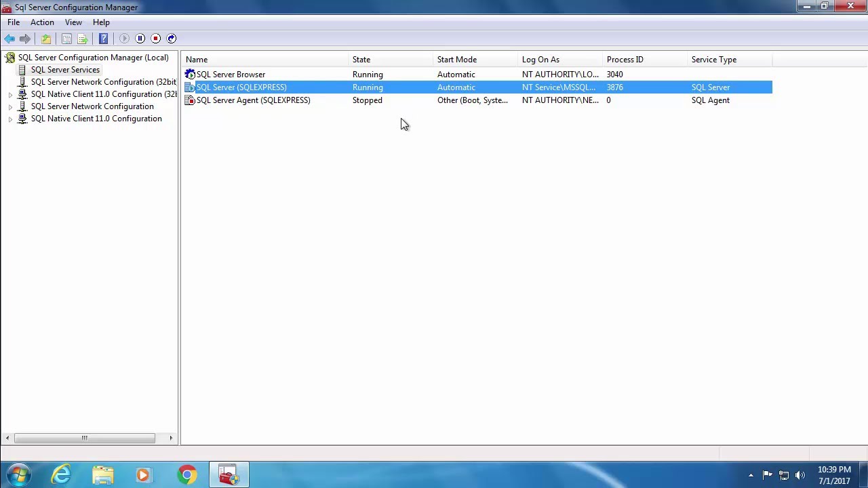Select the SQL Server Network Configuration tree item
This screenshot has width=868, height=488.
pos(92,106)
